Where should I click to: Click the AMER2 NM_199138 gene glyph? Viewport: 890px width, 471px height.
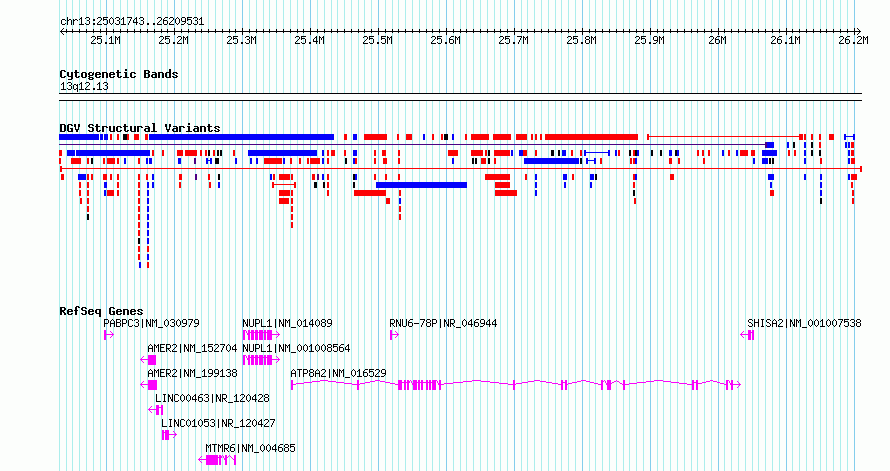coord(149,385)
